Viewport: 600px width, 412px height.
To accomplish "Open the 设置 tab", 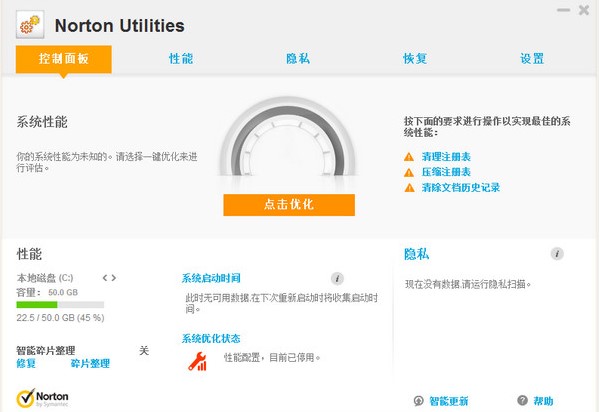I will [x=532, y=58].
